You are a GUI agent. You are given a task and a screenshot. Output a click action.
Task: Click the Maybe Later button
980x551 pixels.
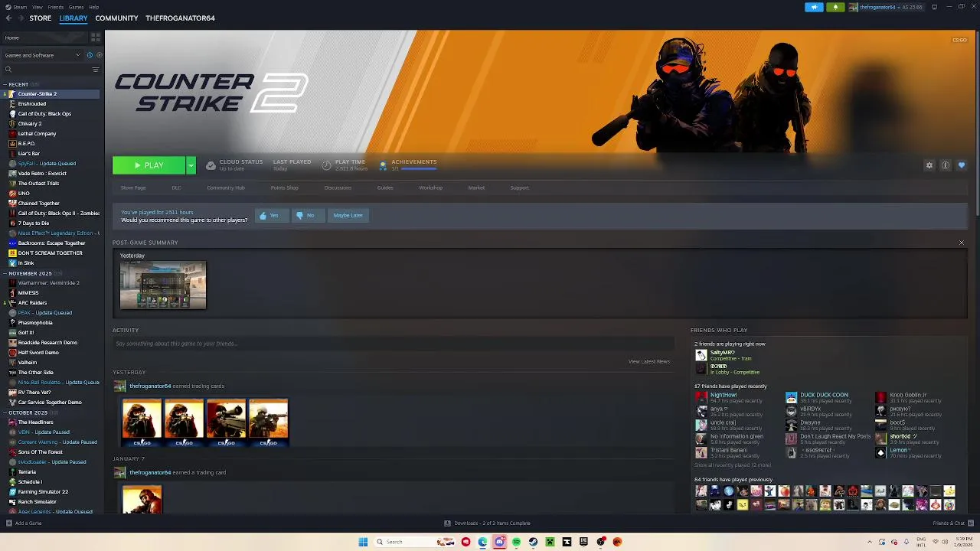tap(348, 215)
